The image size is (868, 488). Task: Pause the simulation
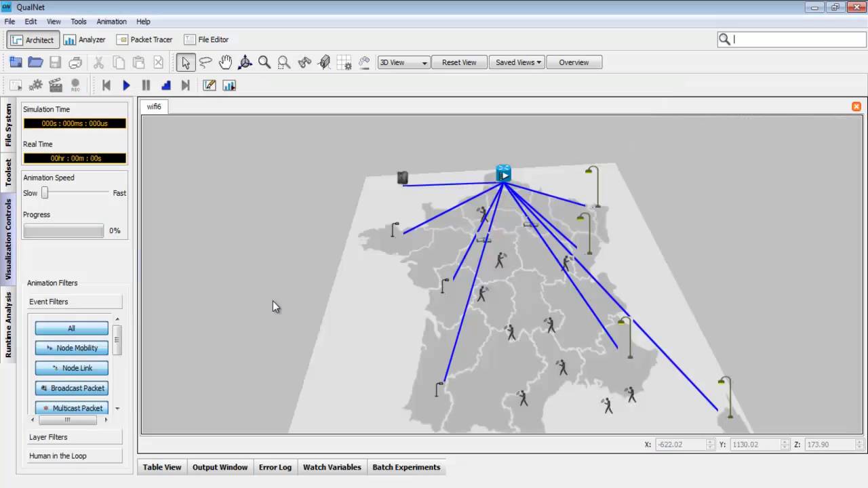146,85
